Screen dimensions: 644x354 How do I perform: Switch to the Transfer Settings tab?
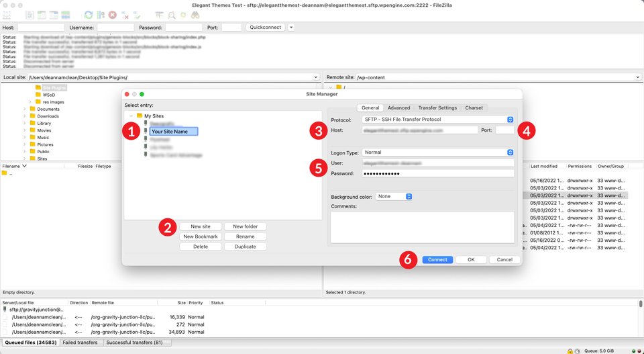(437, 107)
